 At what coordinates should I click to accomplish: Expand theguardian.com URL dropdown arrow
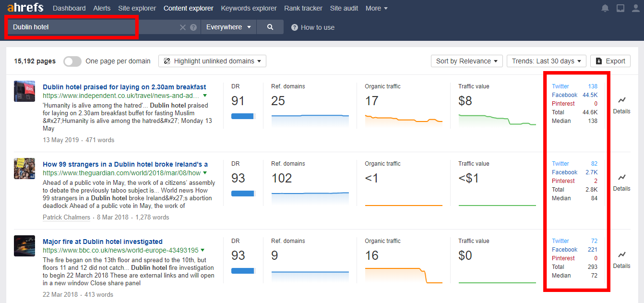coord(205,173)
